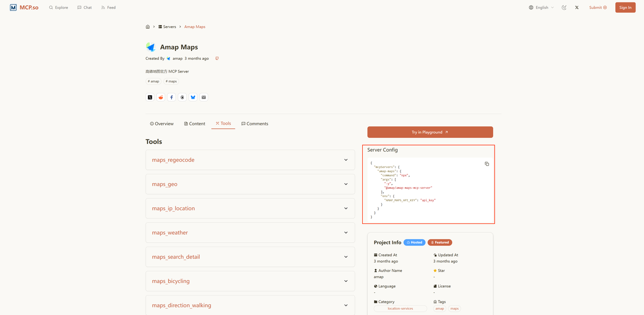This screenshot has height=315, width=644.
Task: Click the home icon in breadcrumb
Action: click(x=147, y=27)
